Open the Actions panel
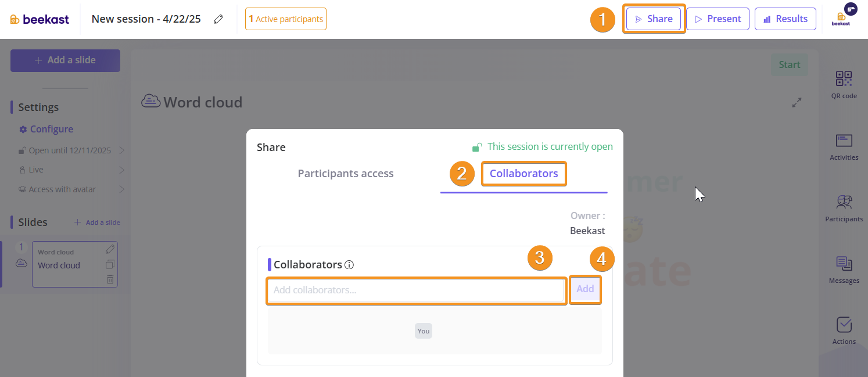The height and width of the screenshot is (377, 868). (x=844, y=331)
